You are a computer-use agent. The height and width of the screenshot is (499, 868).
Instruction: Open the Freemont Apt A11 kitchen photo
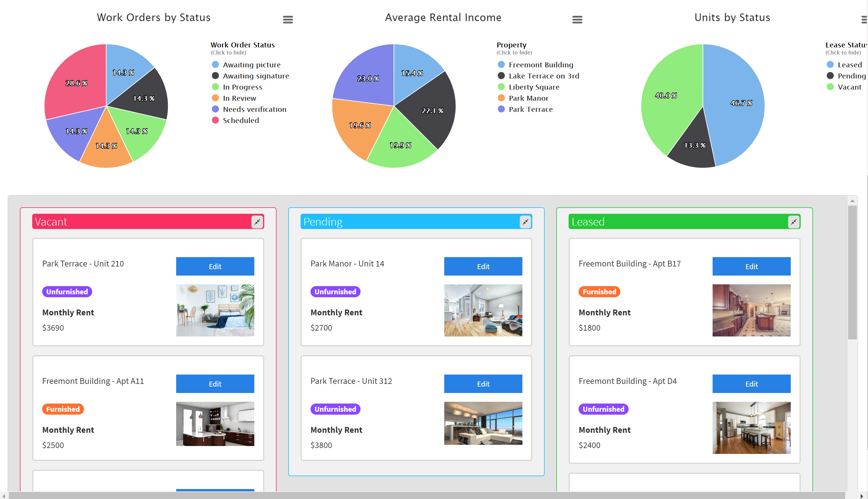click(x=215, y=424)
